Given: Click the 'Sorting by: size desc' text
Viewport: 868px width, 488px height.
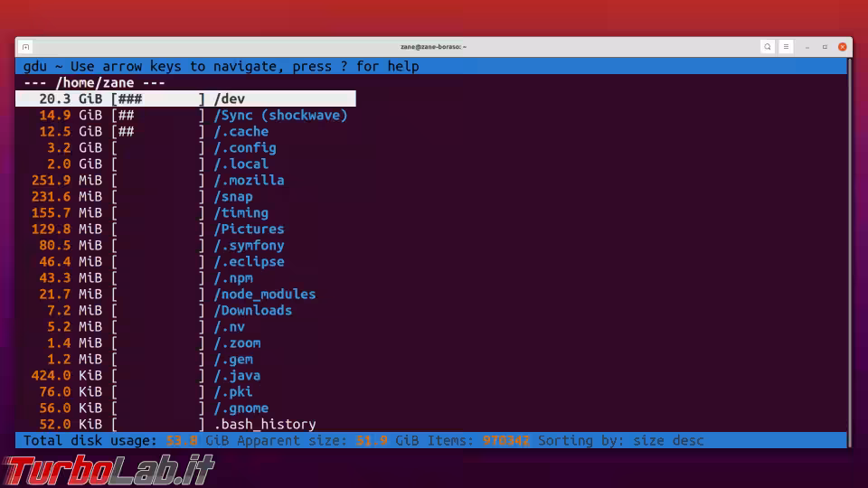Looking at the screenshot, I should pos(620,440).
